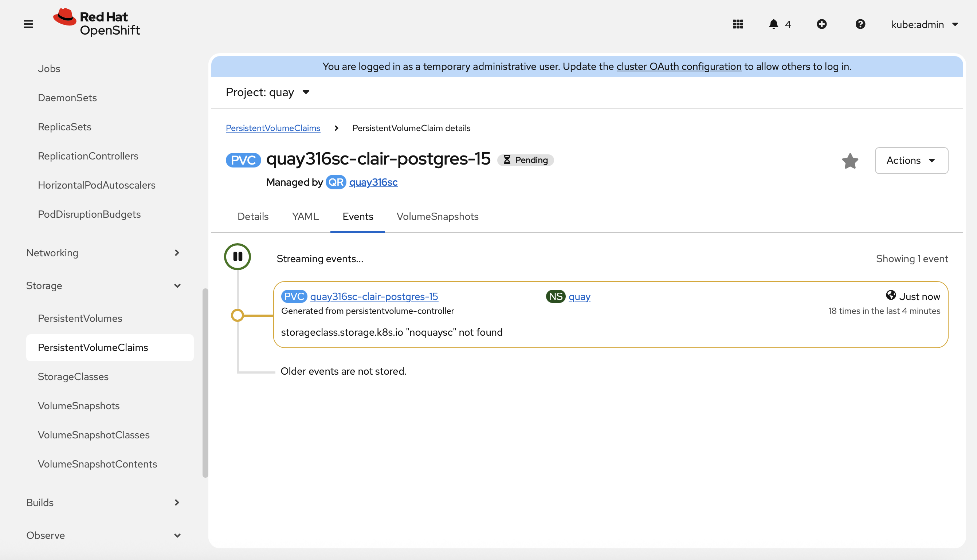The height and width of the screenshot is (560, 977).
Task: Open the notifications bell
Action: 773,24
